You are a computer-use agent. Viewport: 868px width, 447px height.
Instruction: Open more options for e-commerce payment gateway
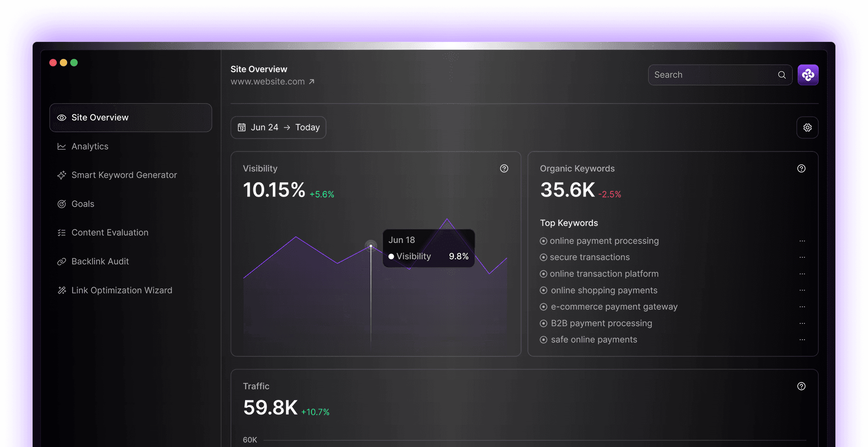(x=802, y=307)
